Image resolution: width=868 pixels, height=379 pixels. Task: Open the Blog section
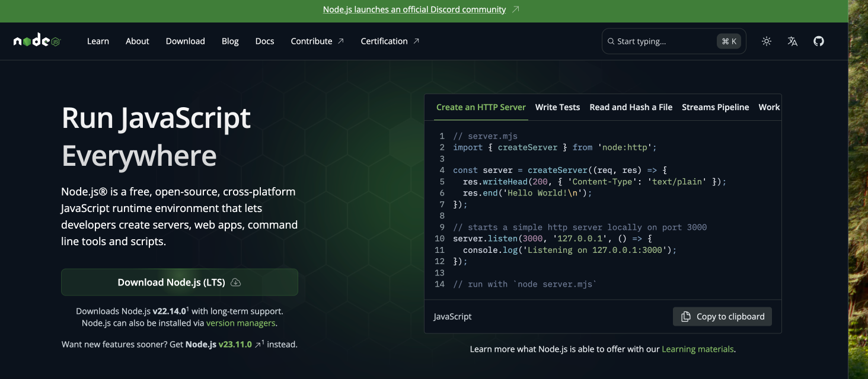(x=230, y=41)
